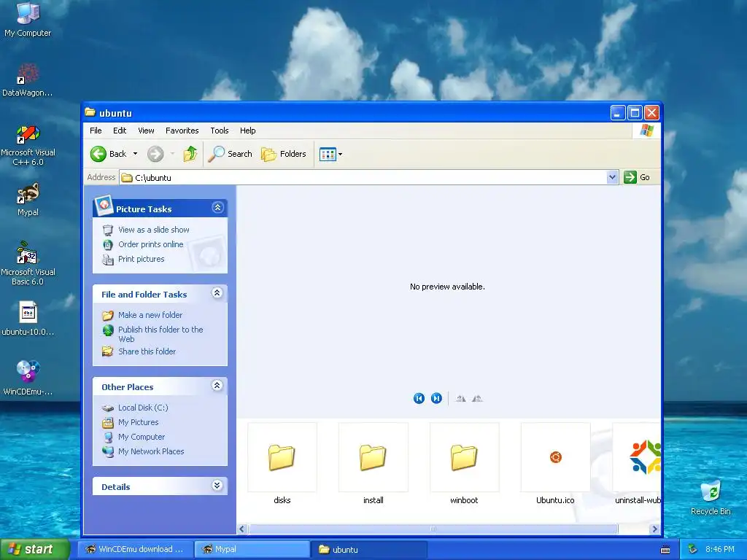Open the Help menu
The height and width of the screenshot is (560, 747).
tap(248, 131)
